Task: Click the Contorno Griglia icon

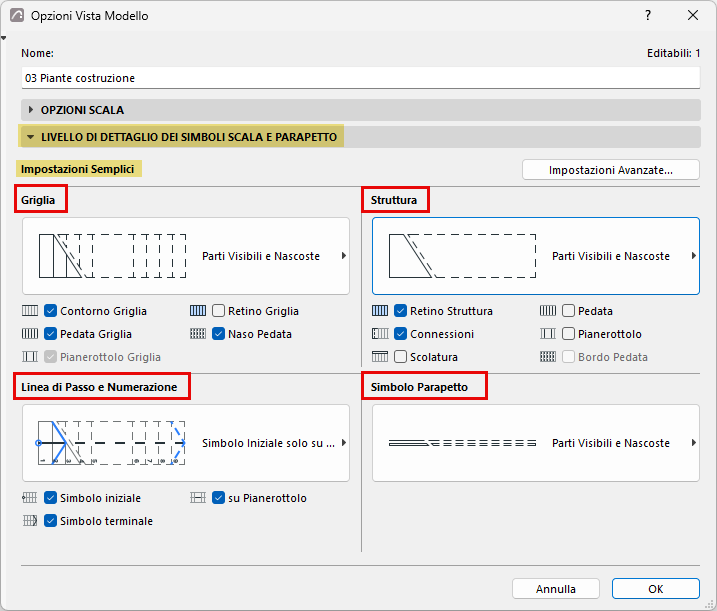Action: coord(30,311)
